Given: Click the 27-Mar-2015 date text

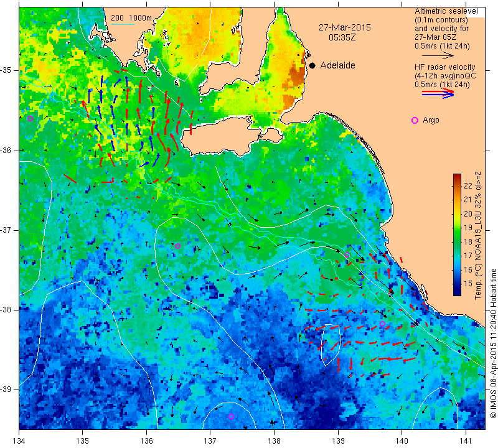Looking at the screenshot, I should click(345, 27).
